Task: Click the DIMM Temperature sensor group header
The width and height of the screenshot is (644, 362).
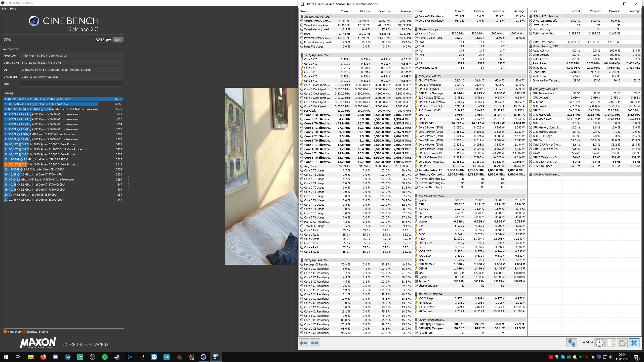Action: [x=470, y=320]
